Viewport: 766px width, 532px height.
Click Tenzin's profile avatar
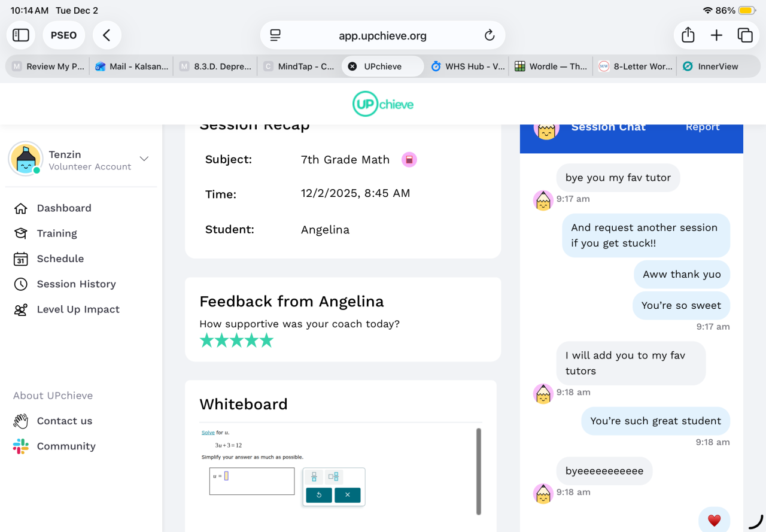pyautogui.click(x=26, y=159)
